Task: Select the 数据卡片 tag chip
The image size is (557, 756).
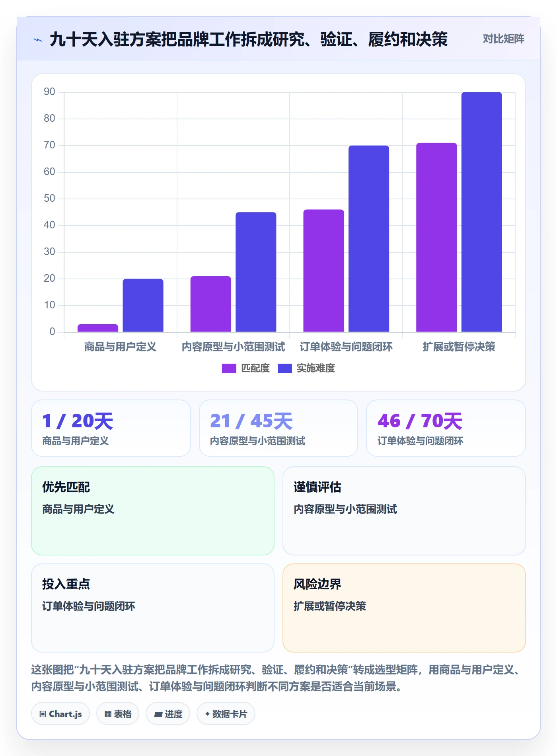Action: click(226, 714)
